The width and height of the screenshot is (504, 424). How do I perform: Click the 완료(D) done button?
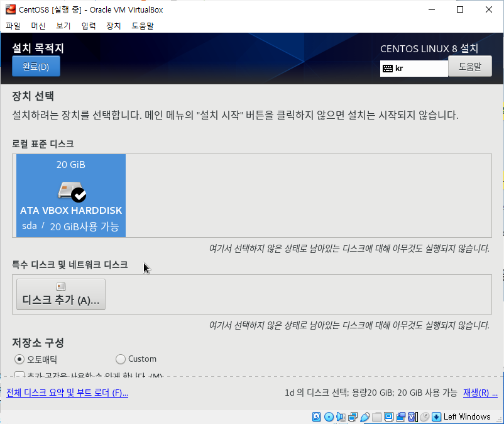tap(36, 66)
